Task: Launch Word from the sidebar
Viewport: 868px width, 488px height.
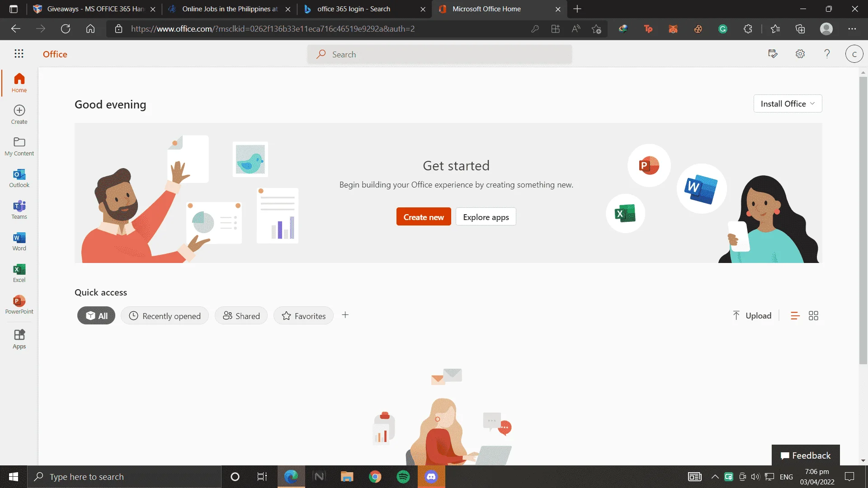Action: (x=19, y=241)
